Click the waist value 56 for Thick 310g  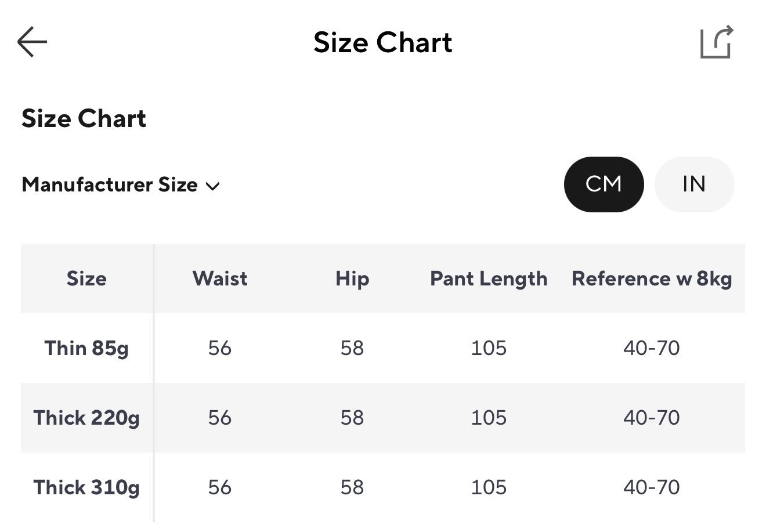[x=219, y=487]
